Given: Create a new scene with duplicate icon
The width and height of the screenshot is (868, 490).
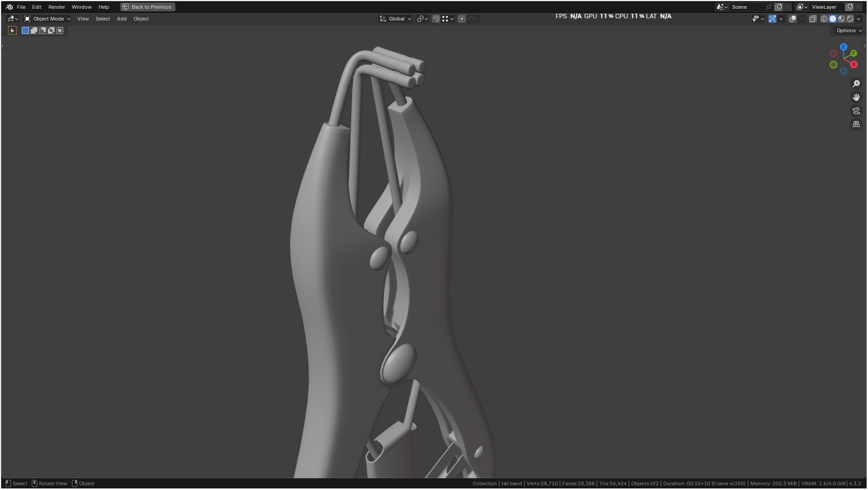Looking at the screenshot, I should pyautogui.click(x=779, y=7).
